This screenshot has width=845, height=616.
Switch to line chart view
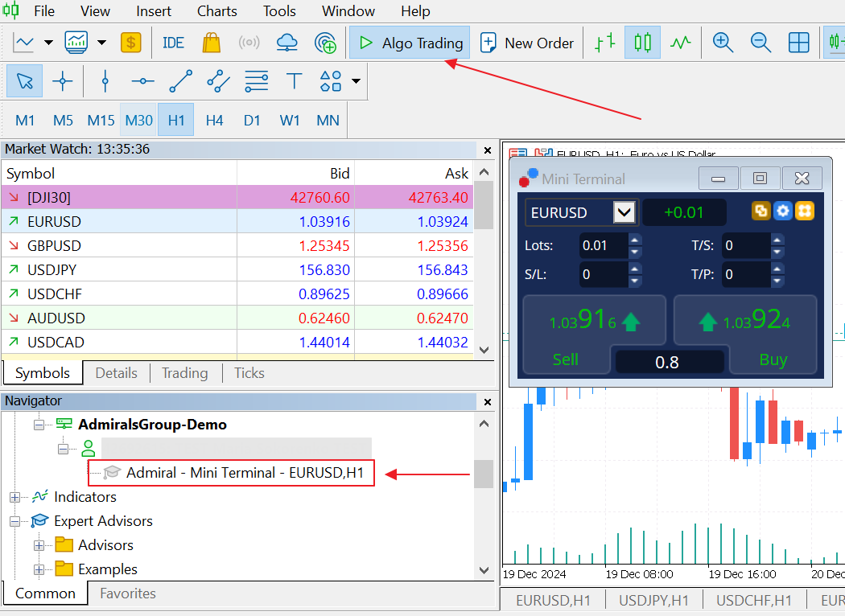(x=681, y=43)
